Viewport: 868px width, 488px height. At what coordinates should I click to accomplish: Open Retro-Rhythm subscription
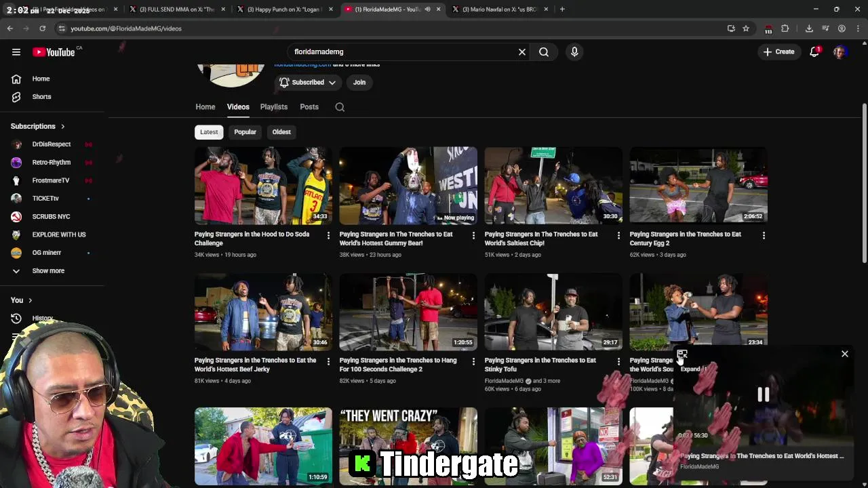[x=53, y=162]
